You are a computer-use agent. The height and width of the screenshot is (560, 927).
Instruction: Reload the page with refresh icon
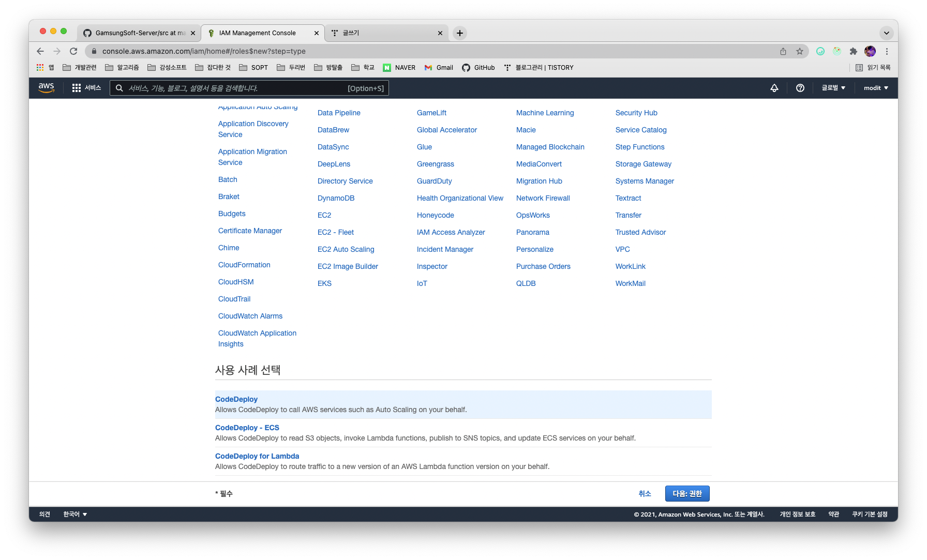tap(73, 51)
